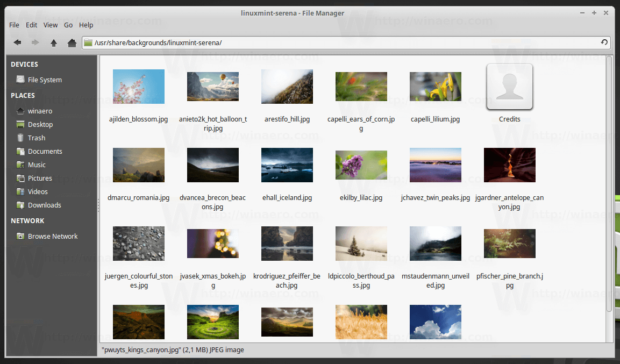
Task: Click the cloudy golden hills thumbnail in the bottom row
Action: click(287, 322)
